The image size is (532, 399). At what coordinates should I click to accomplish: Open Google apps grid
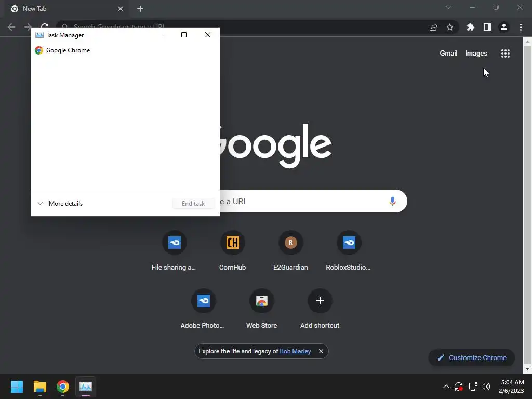pos(506,54)
